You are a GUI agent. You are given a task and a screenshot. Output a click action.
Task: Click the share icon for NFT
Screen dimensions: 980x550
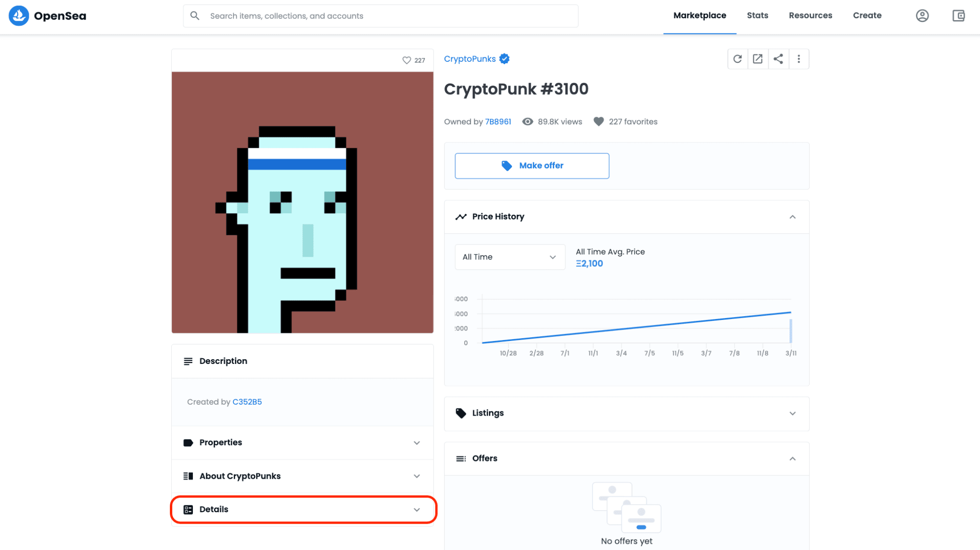point(778,58)
